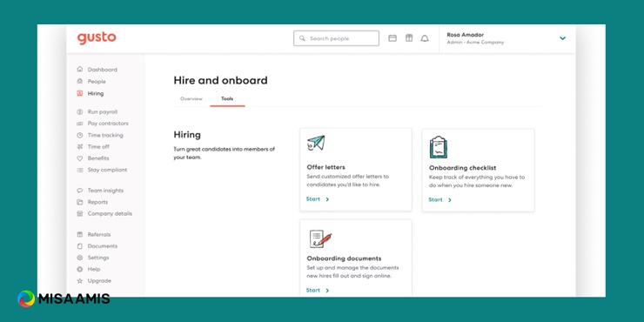The height and width of the screenshot is (322, 644).
Task: Click the Run payroll dollar icon
Action: click(80, 111)
